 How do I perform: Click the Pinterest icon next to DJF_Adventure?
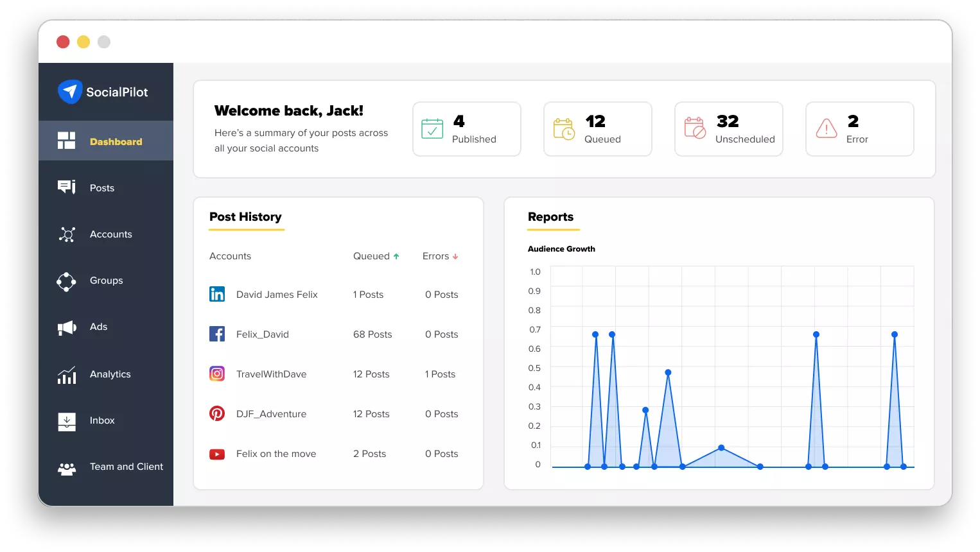217,413
